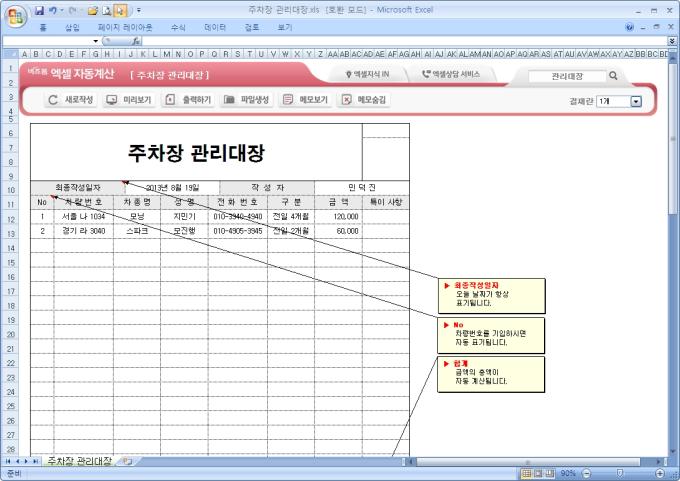Switch to Normal view in status bar

tap(526, 473)
